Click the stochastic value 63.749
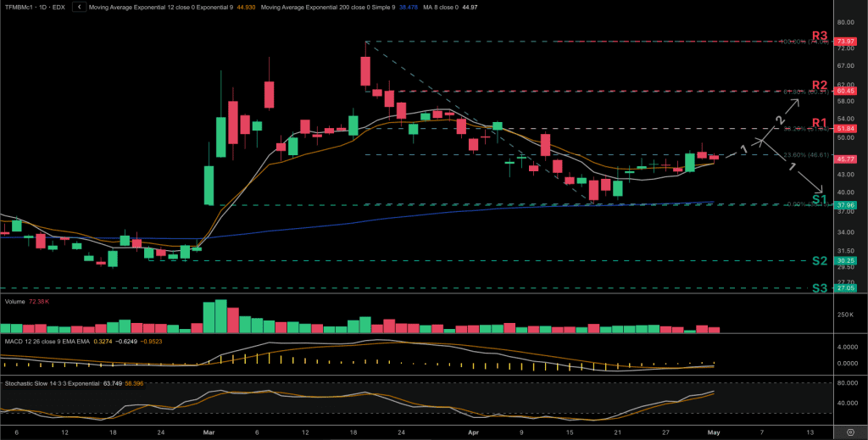Viewport: 868px width, 440px height. coord(113,383)
